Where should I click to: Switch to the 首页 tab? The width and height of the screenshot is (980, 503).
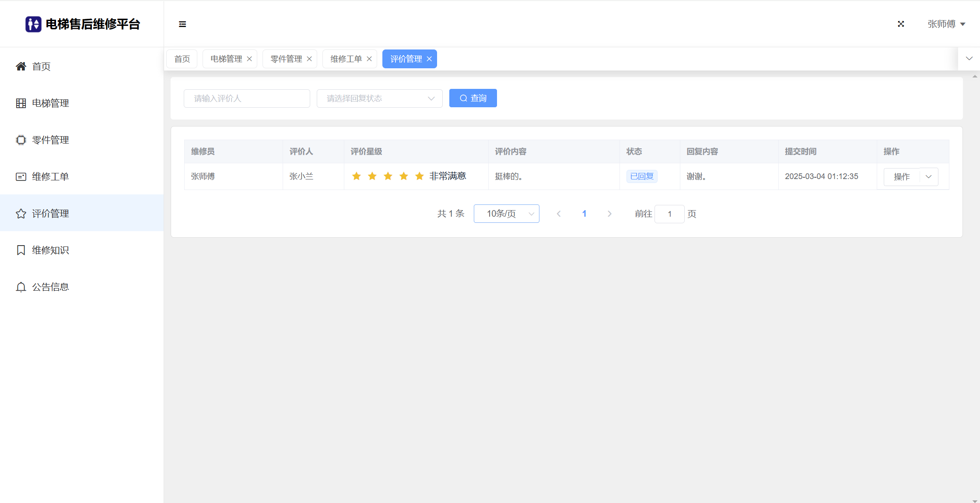coord(182,59)
